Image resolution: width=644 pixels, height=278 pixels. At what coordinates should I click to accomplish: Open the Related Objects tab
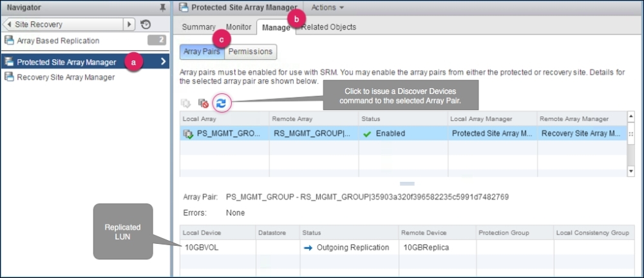click(x=328, y=27)
